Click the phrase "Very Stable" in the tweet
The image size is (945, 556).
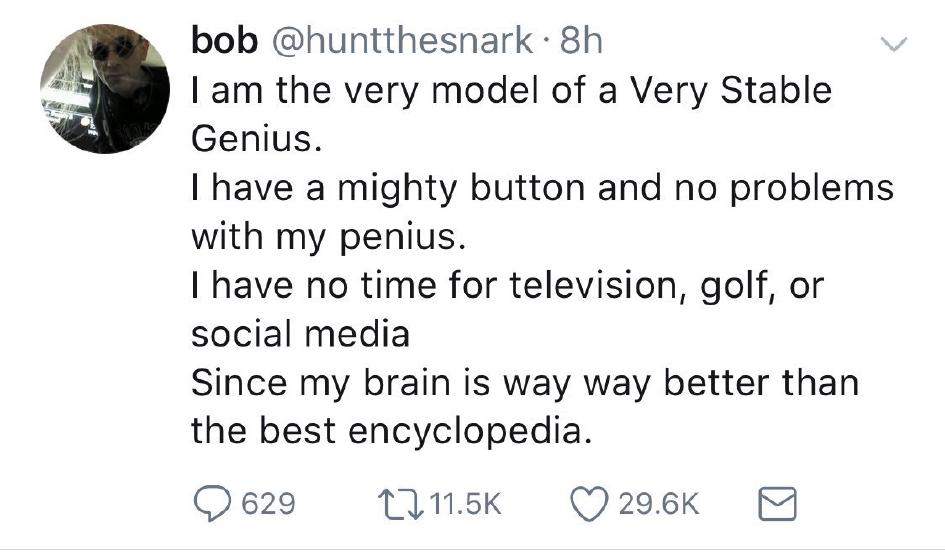pos(729,92)
